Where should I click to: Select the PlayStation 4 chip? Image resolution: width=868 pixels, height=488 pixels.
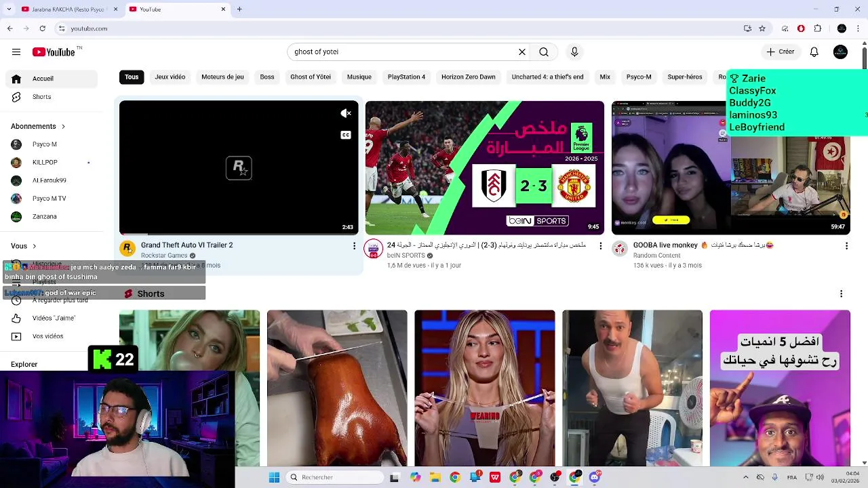[x=407, y=77]
